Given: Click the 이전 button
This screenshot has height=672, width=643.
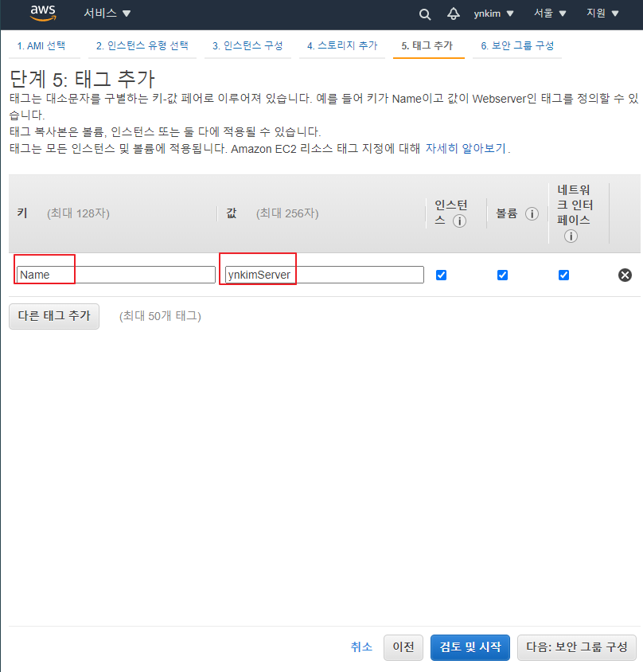Looking at the screenshot, I should [403, 647].
